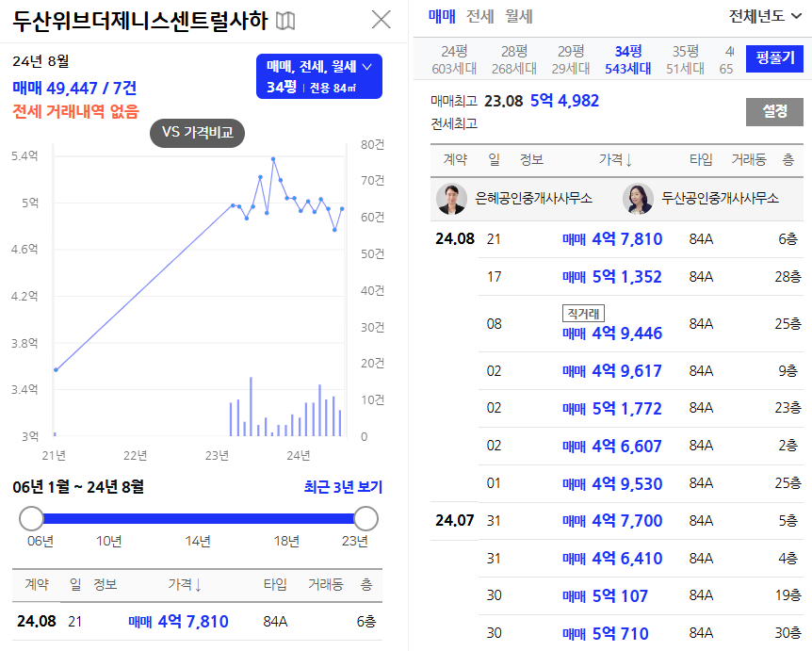Select the 매매 4억 9,530 25층 row
The width and height of the screenshot is (812, 651).
coord(641,483)
